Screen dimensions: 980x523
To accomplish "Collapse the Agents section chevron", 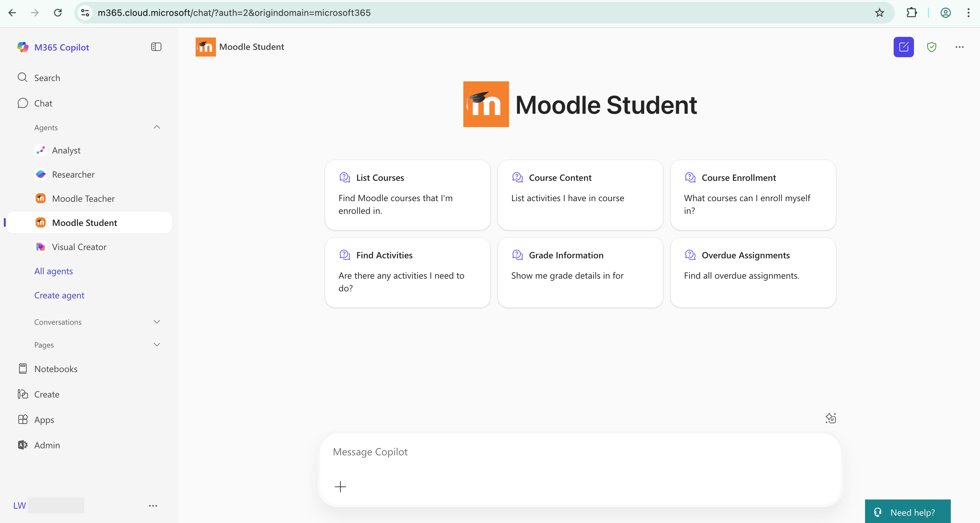I will coord(156,127).
